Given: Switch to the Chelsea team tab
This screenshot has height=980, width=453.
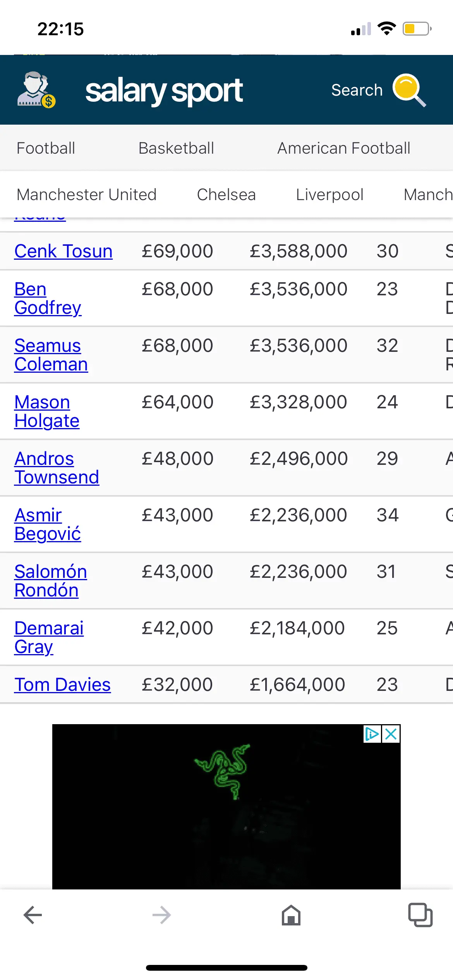Looking at the screenshot, I should coord(226,195).
